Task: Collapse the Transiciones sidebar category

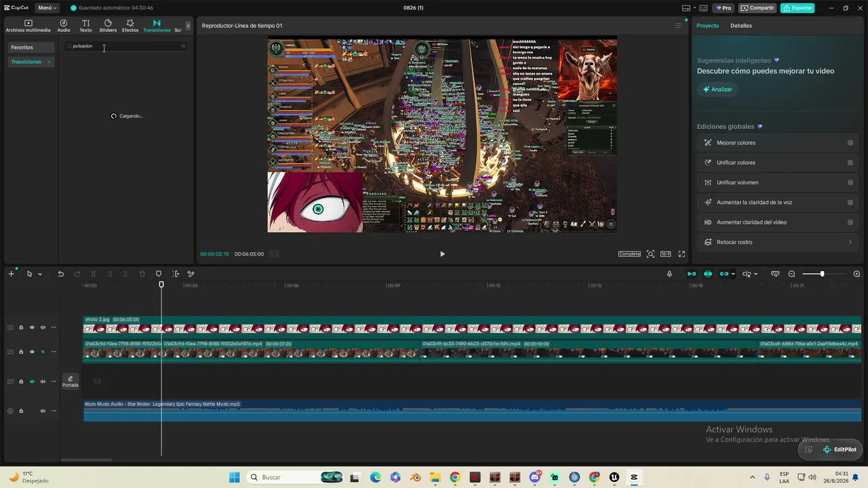Action: coord(49,62)
